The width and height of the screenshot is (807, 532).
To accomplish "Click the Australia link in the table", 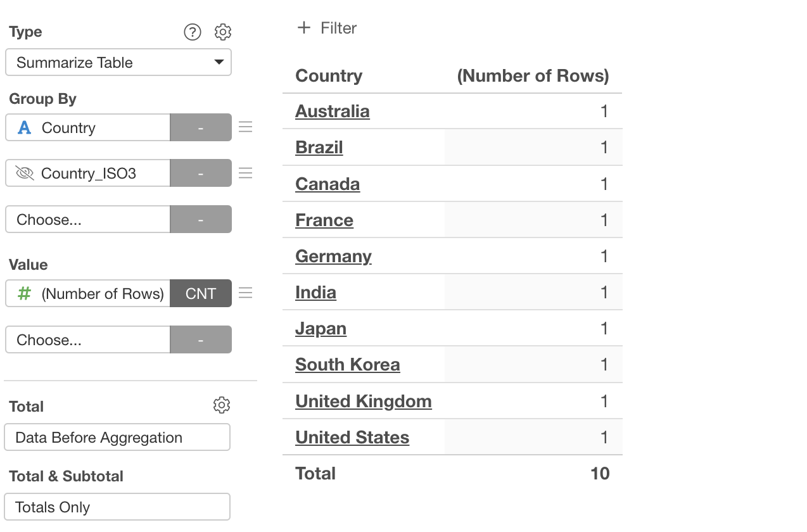I will pyautogui.click(x=333, y=111).
